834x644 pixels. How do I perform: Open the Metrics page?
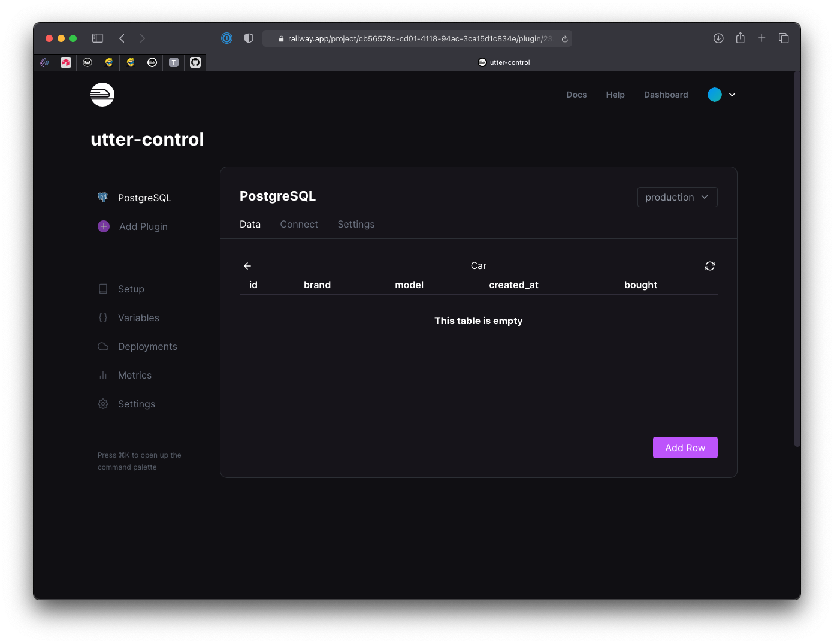click(x=134, y=375)
